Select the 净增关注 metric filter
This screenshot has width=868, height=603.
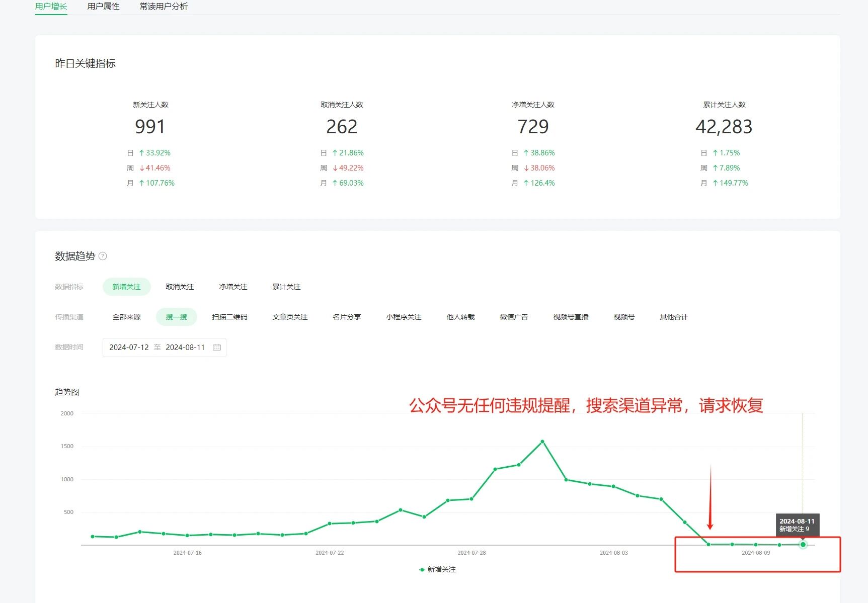233,287
